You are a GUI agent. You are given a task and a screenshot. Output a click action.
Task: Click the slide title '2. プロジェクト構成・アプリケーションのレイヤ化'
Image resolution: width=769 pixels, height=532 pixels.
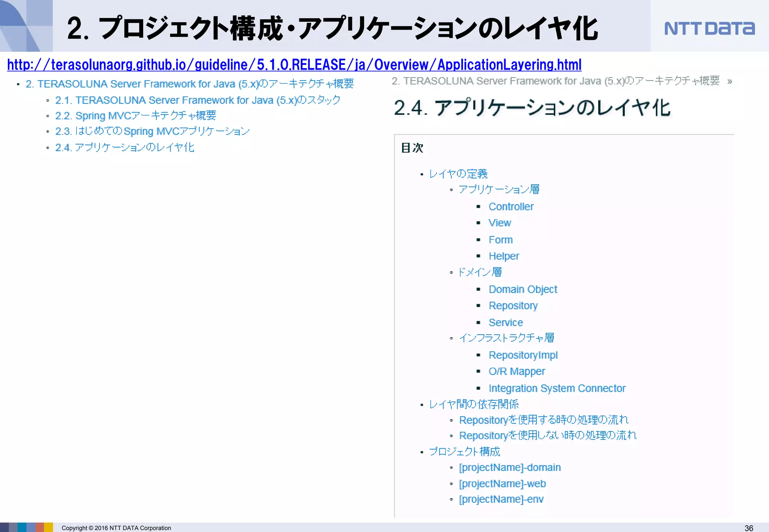click(333, 28)
